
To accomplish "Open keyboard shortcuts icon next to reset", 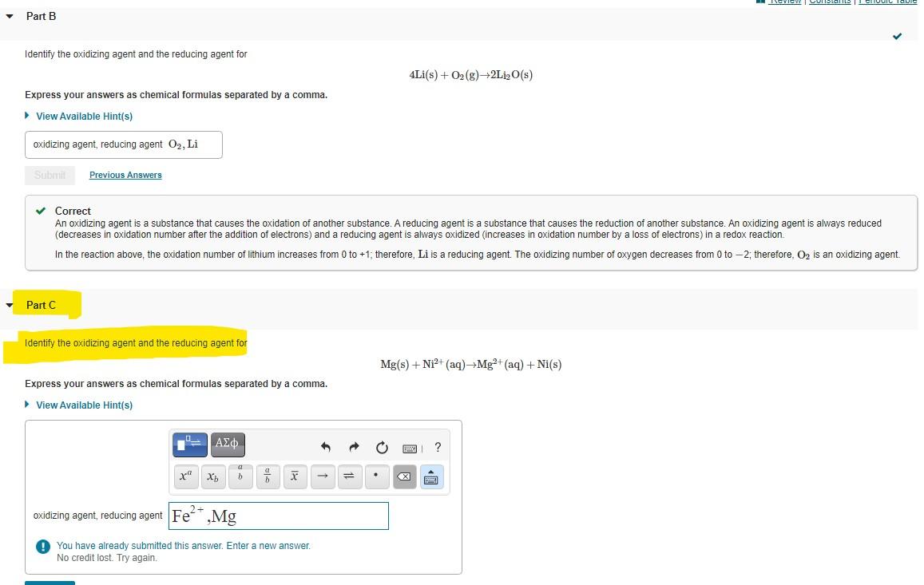I will click(x=410, y=449).
